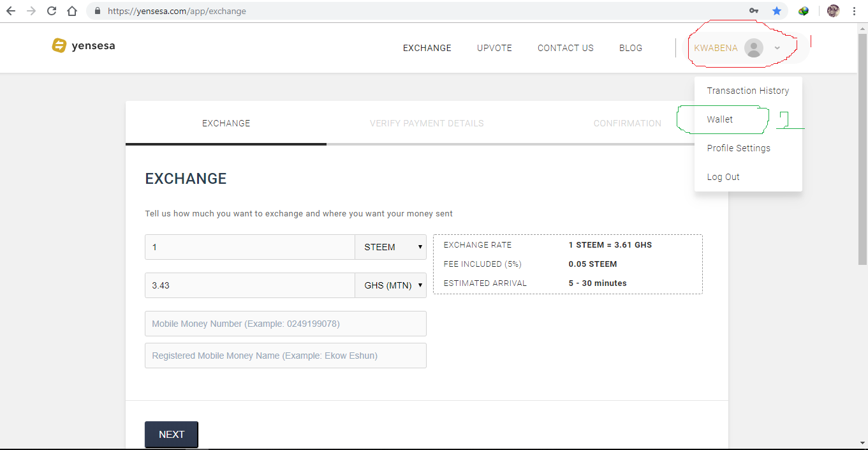Choose Log Out from user menu
868x450 pixels.
[748, 177]
